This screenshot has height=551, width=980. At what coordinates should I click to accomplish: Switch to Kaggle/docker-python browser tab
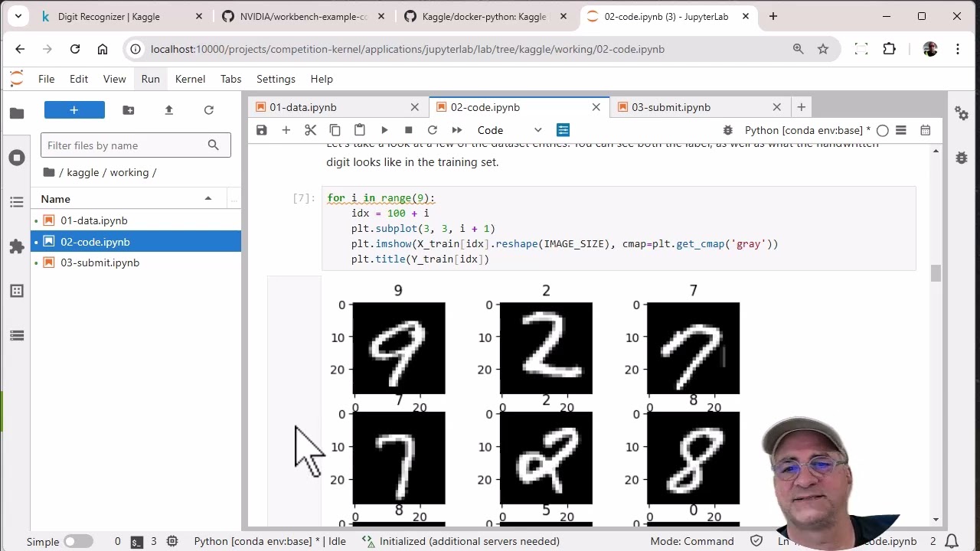tap(486, 16)
